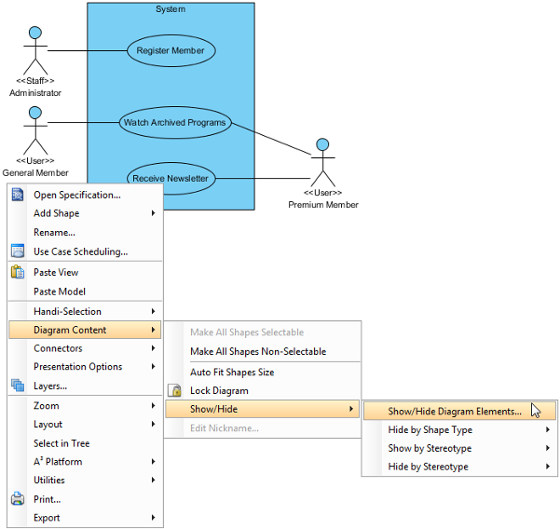This screenshot has width=560, height=529.
Task: Click Make All Shapes Non-Selectable
Action: [x=262, y=351]
